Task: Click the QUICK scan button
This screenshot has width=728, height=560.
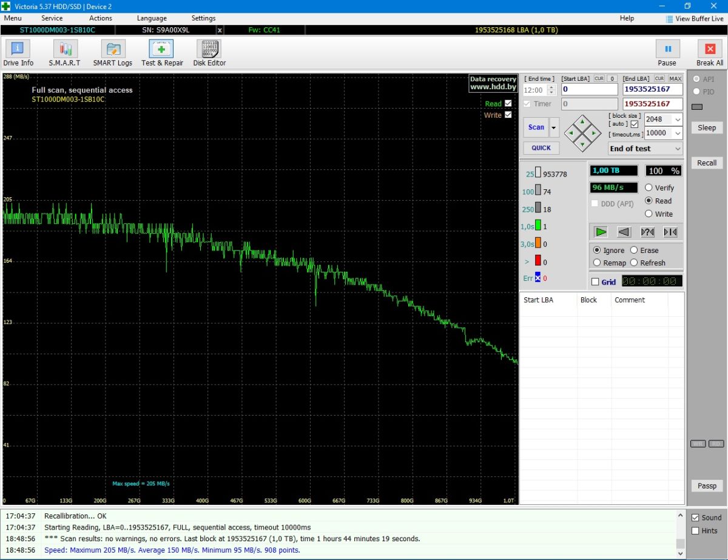Action: [541, 147]
